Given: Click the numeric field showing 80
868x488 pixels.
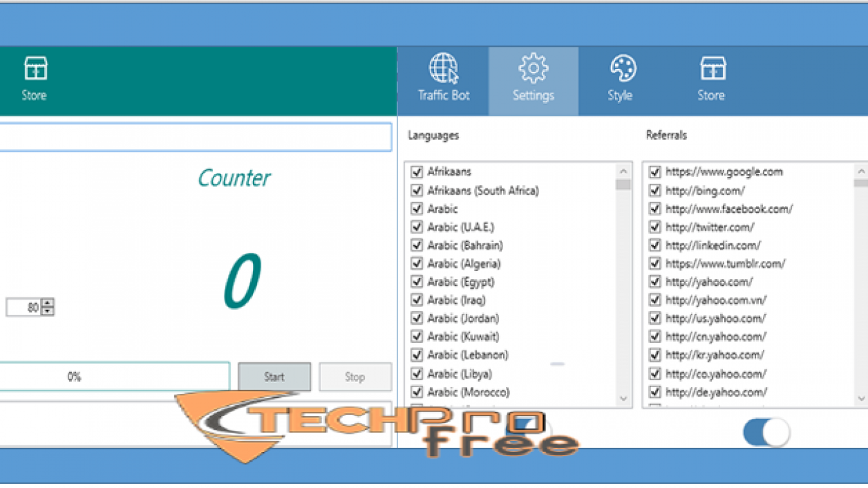Looking at the screenshot, I should point(24,308).
